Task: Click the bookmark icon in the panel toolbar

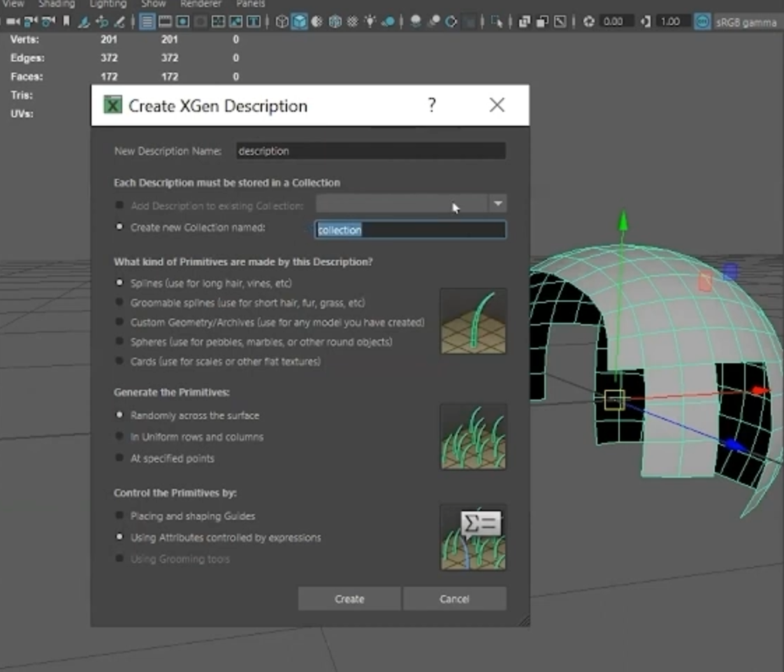Action: [66, 22]
